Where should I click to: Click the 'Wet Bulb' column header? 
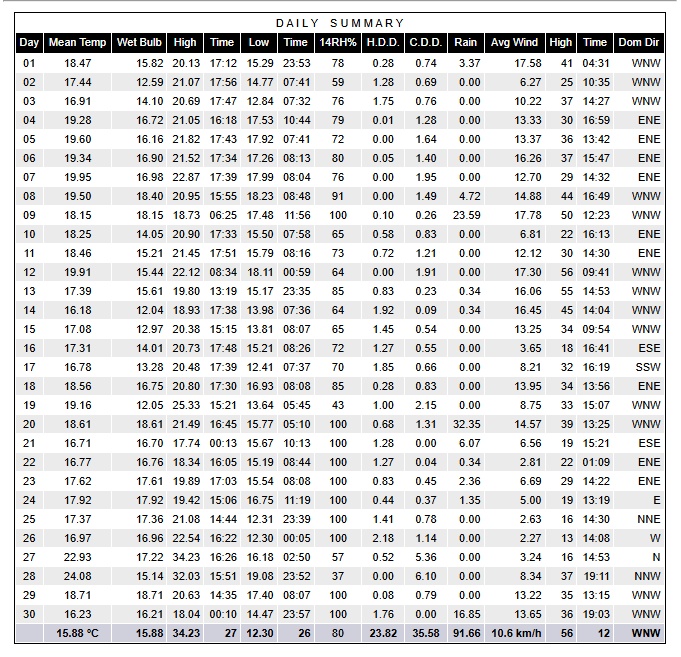pyautogui.click(x=139, y=43)
